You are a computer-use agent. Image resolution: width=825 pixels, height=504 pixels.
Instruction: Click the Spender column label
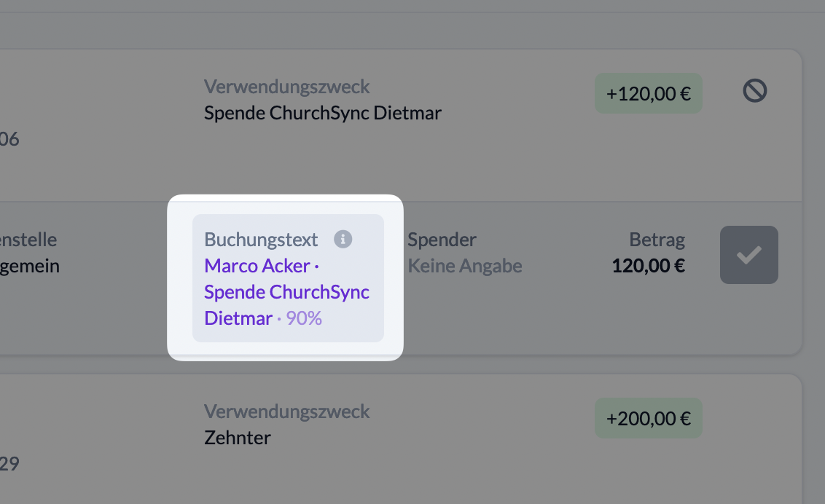442,240
